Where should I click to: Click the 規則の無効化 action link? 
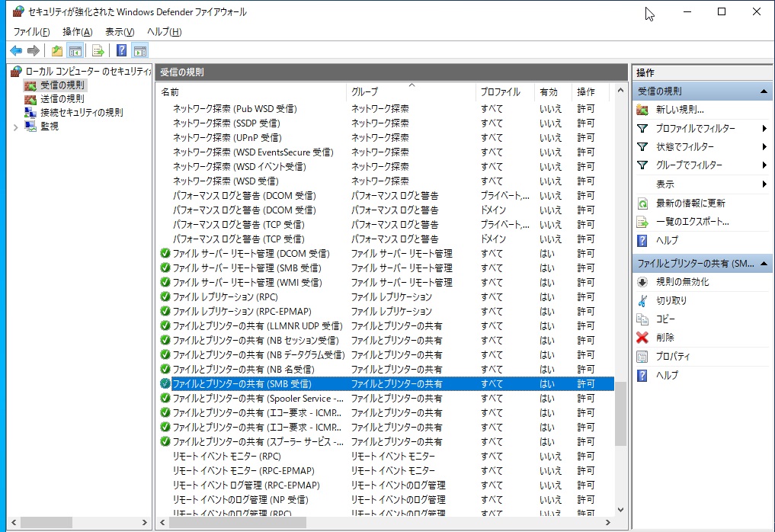682,282
